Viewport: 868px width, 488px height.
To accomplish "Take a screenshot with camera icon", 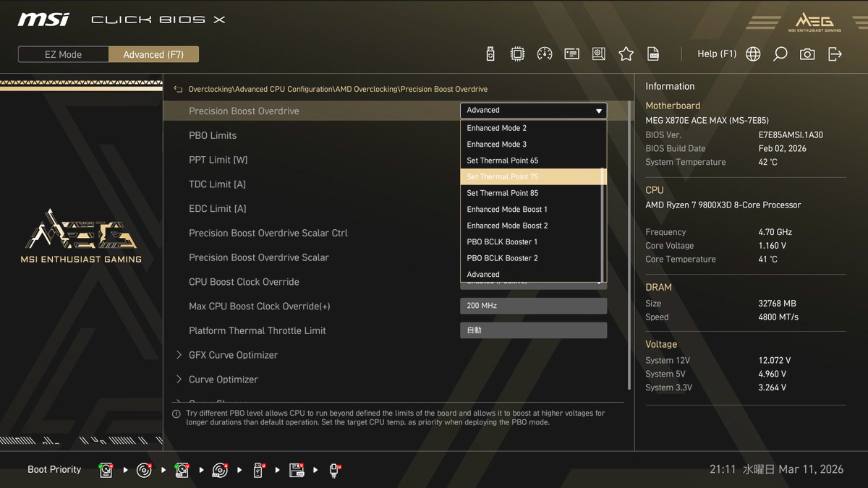I will click(807, 54).
